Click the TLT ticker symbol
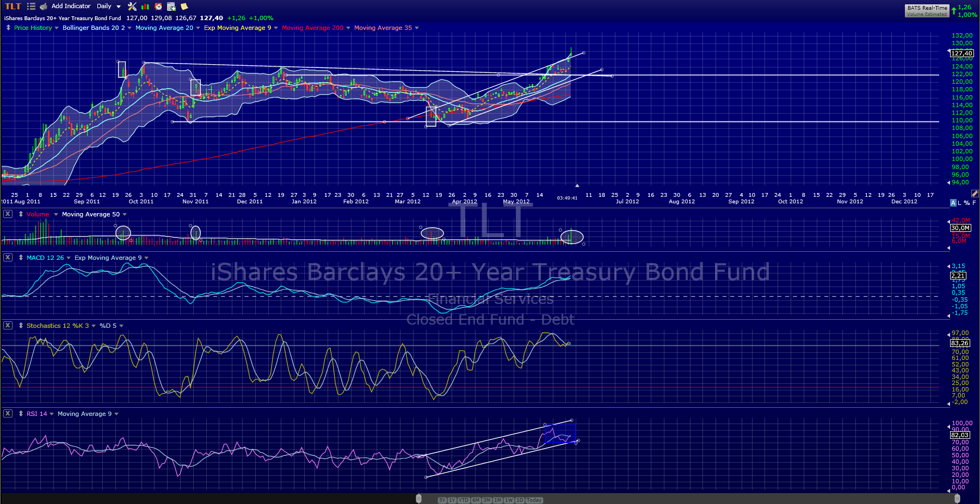This screenshot has width=980, height=504. (x=13, y=7)
